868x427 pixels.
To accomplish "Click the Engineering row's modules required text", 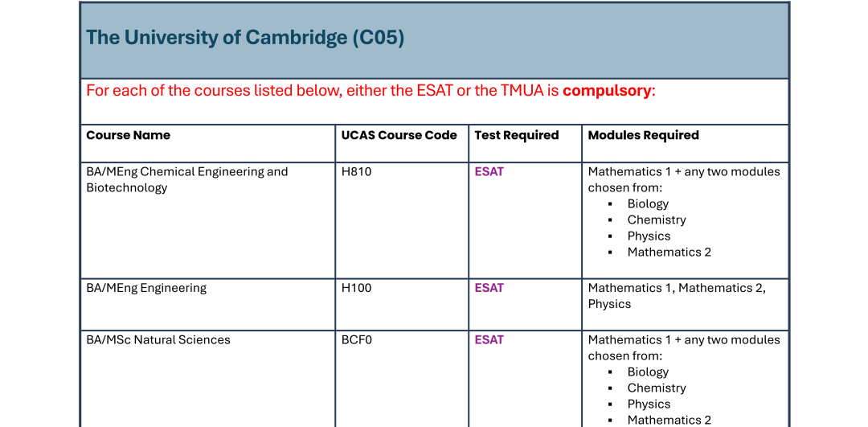I will pyautogui.click(x=677, y=296).
